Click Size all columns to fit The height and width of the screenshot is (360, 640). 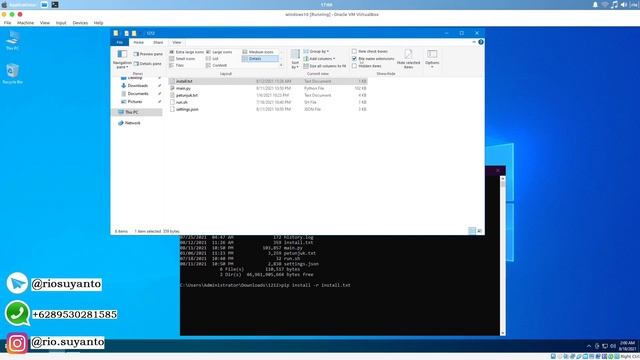point(325,66)
